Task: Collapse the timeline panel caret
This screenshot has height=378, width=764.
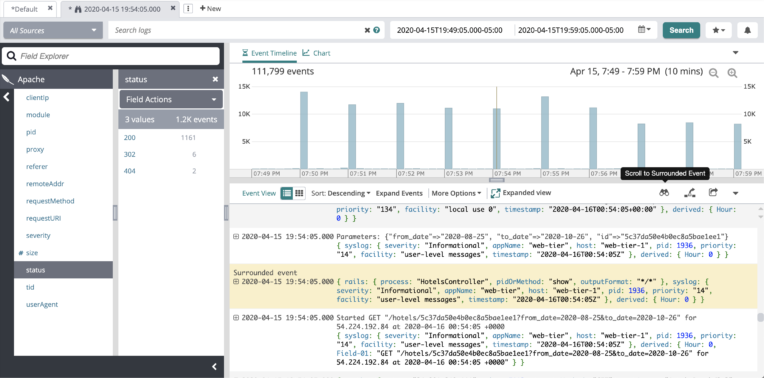Action: tap(736, 53)
